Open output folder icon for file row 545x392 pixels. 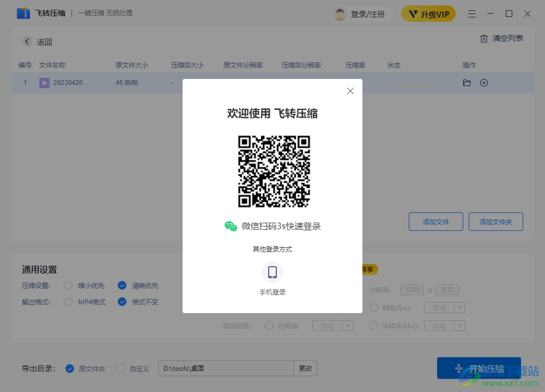point(467,83)
